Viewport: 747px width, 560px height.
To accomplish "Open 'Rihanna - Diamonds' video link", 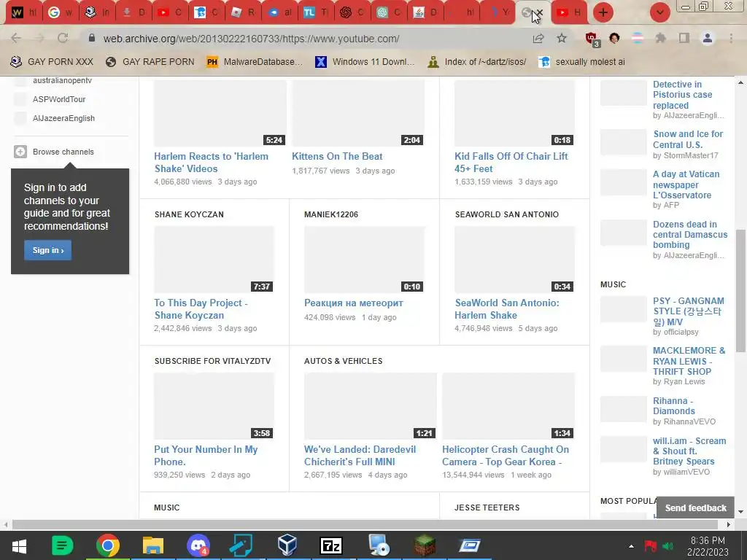I will coord(673,405).
